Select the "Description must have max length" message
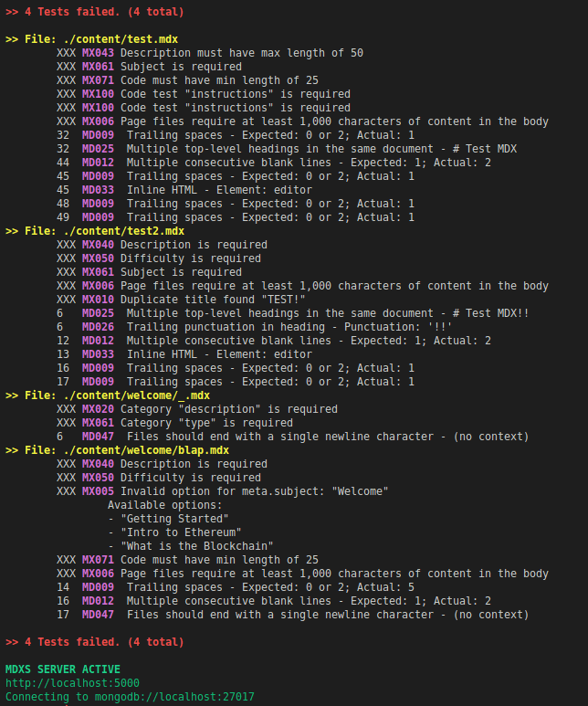This screenshot has height=706, width=588. [x=242, y=53]
